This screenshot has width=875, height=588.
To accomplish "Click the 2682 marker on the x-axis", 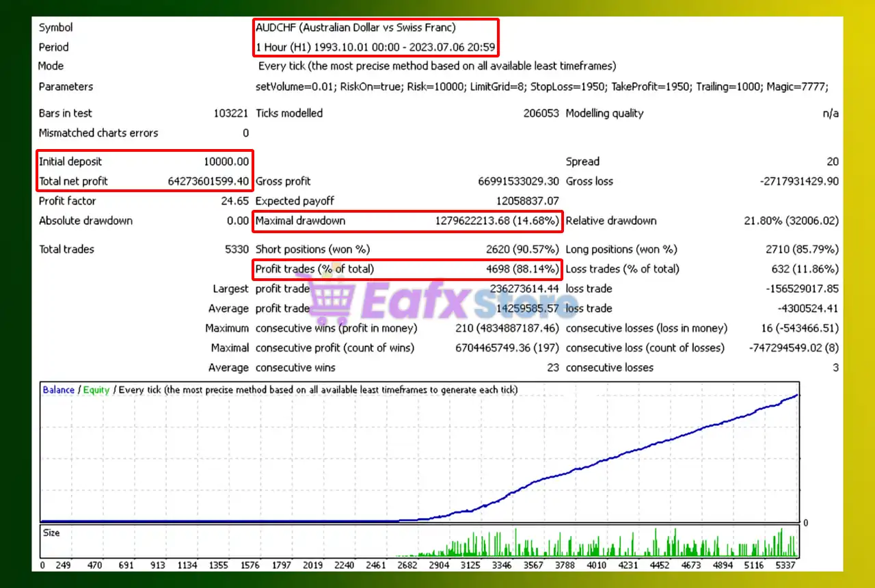I will click(x=407, y=565).
